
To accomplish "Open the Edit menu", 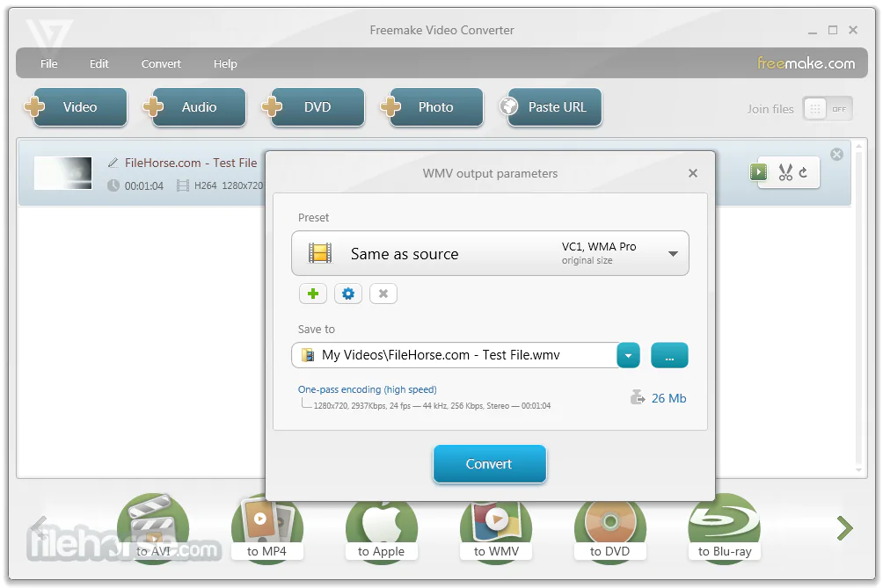I will point(99,63).
